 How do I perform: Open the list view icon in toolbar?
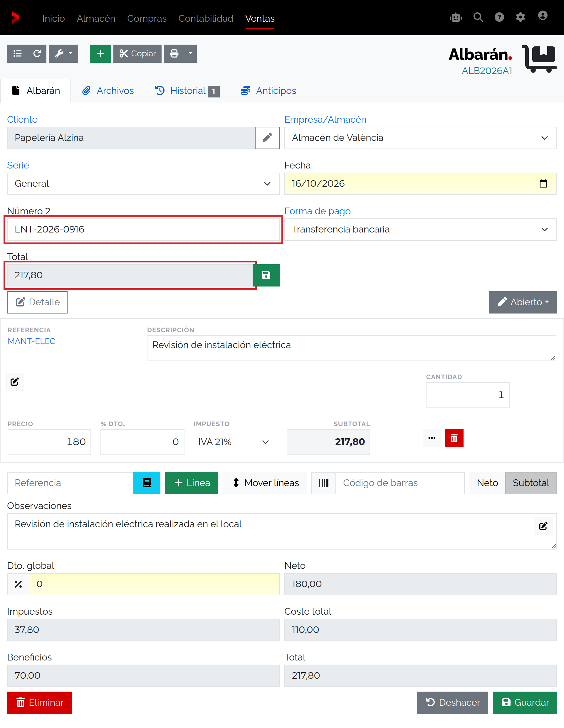click(x=17, y=53)
